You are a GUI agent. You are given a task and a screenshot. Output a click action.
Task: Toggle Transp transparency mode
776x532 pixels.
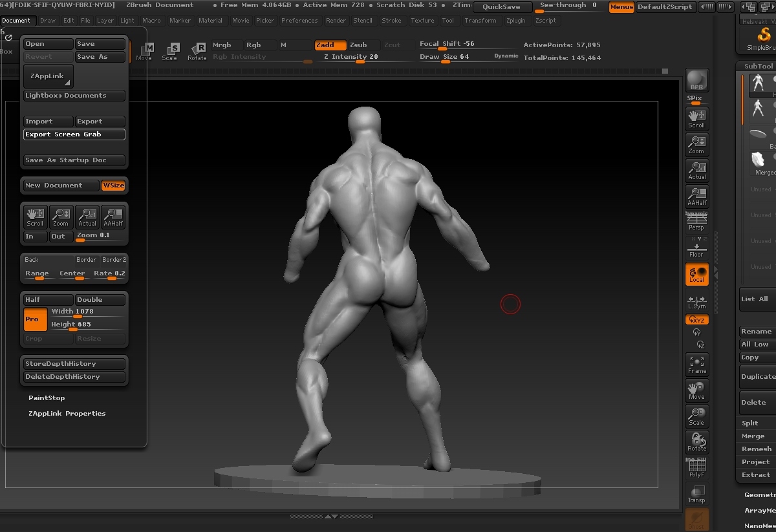tap(696, 494)
